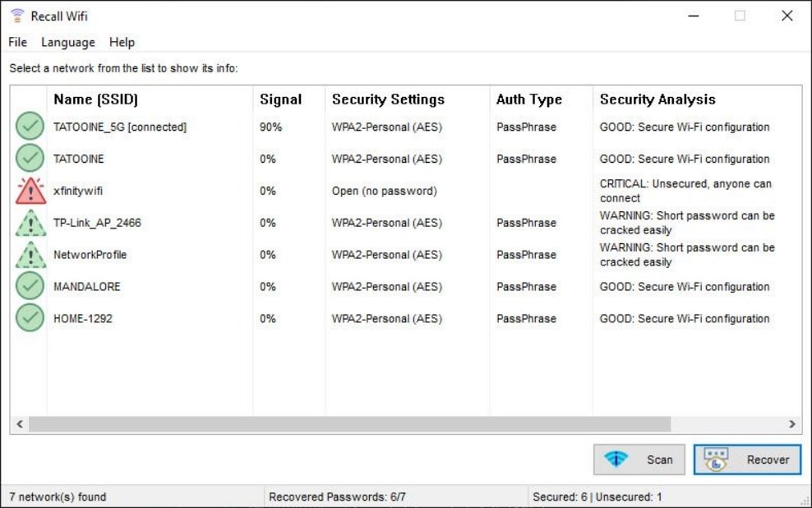
Task: Sort list by Name (SSID) column header
Action: [x=95, y=99]
